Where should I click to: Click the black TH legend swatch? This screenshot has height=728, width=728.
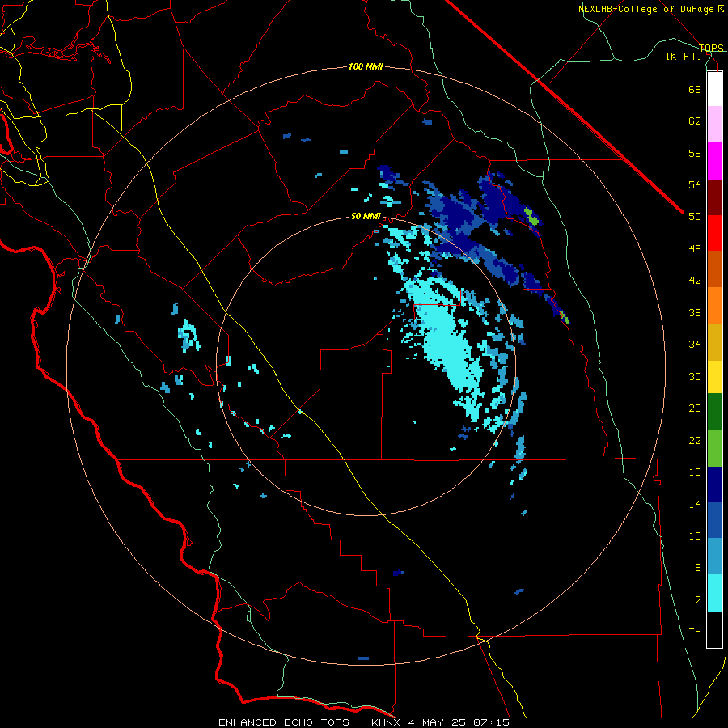pyautogui.click(x=714, y=629)
